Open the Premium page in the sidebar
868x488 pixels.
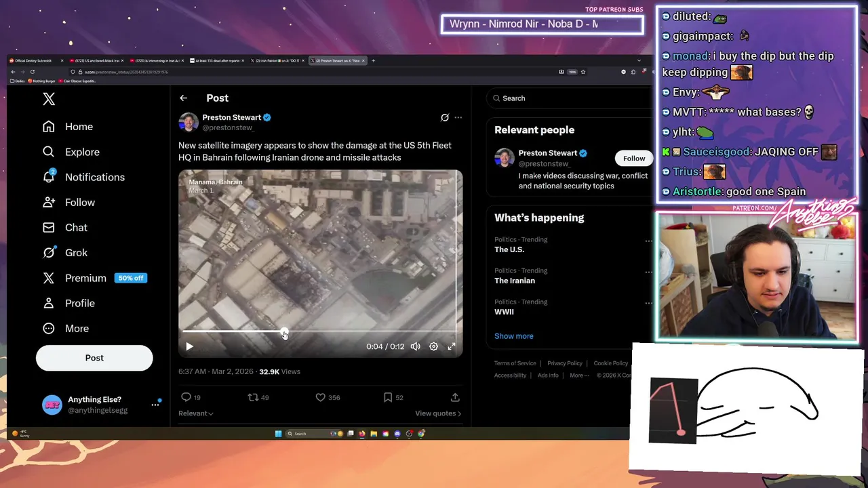click(75, 278)
